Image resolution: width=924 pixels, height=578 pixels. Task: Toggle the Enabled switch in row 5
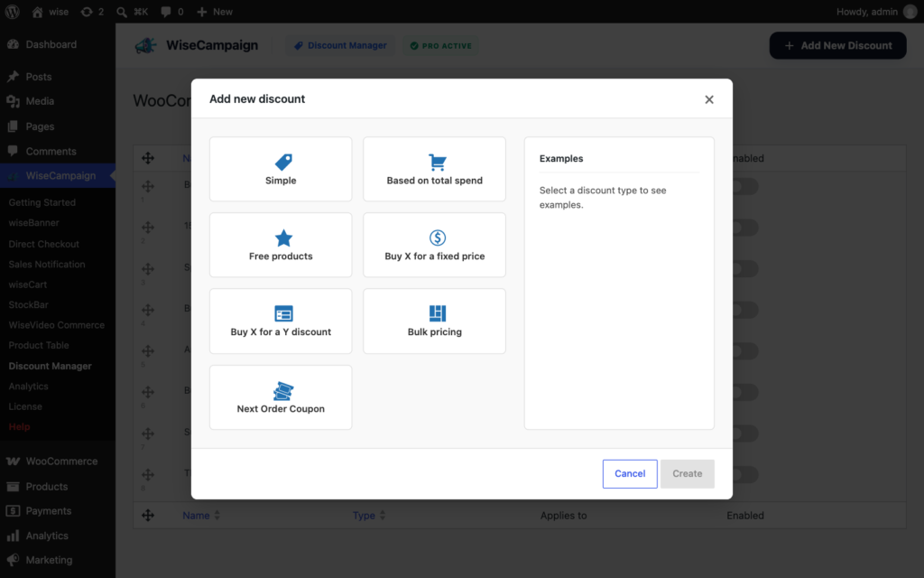click(x=744, y=351)
